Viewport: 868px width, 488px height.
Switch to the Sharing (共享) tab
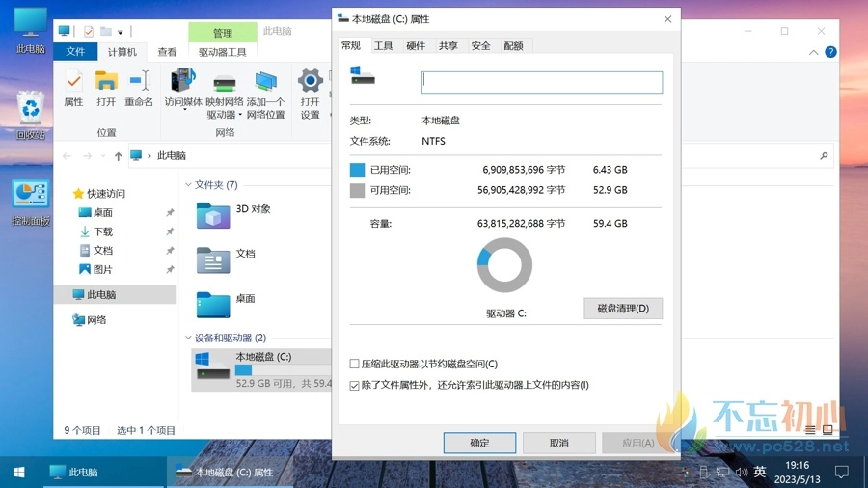tap(448, 46)
